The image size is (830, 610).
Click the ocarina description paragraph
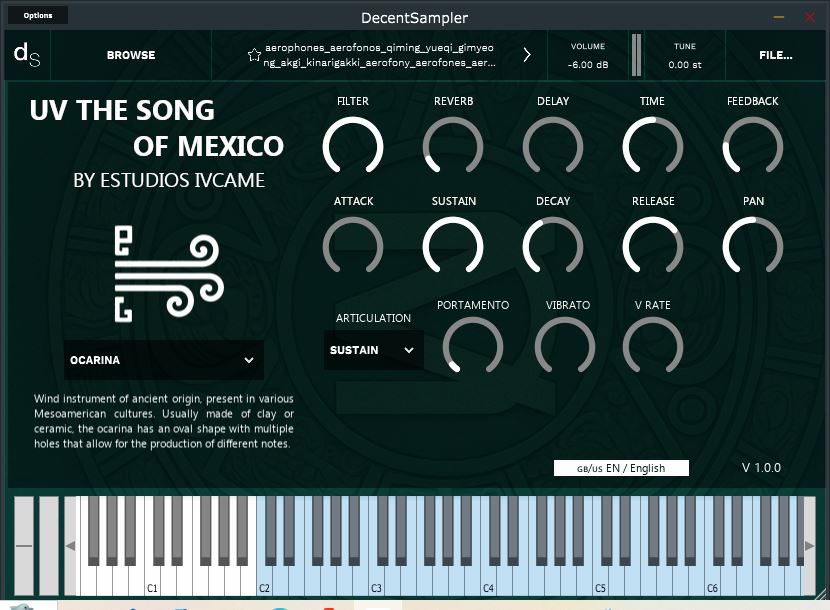(164, 421)
